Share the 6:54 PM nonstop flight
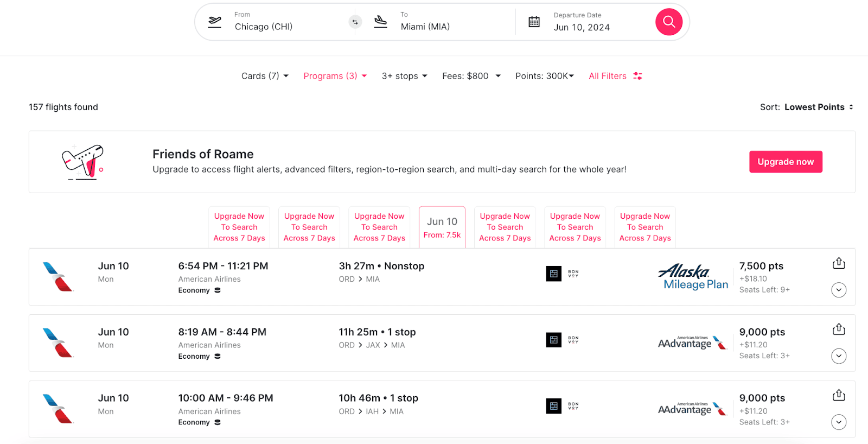This screenshot has width=868, height=444. (x=839, y=263)
